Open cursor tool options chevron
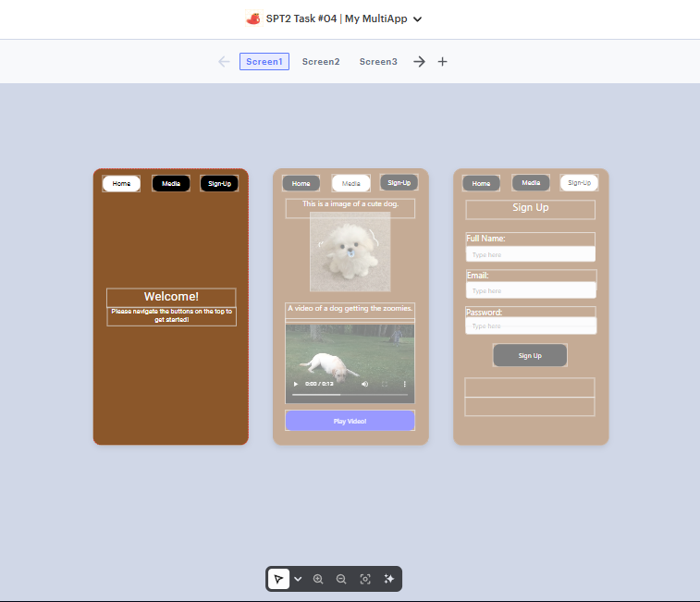Screen dimensions: 700x602 (298, 579)
